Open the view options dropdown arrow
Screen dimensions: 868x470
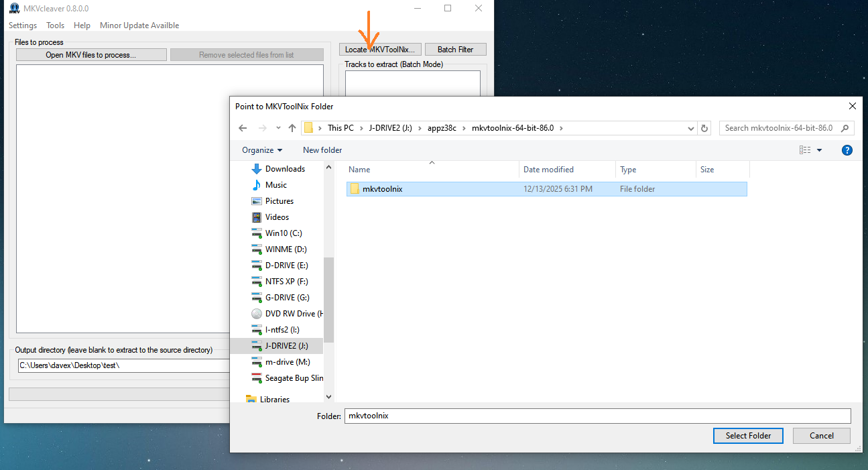(819, 150)
